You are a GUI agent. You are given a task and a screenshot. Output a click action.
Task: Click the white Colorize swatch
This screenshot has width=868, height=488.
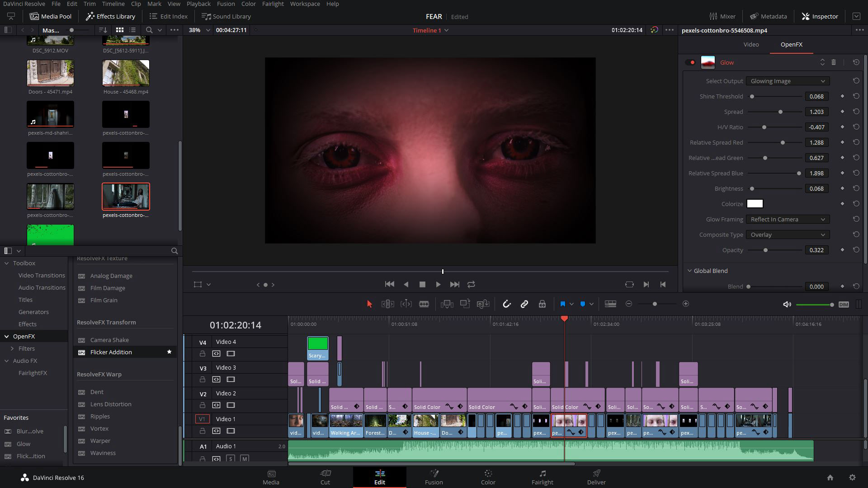click(x=755, y=204)
